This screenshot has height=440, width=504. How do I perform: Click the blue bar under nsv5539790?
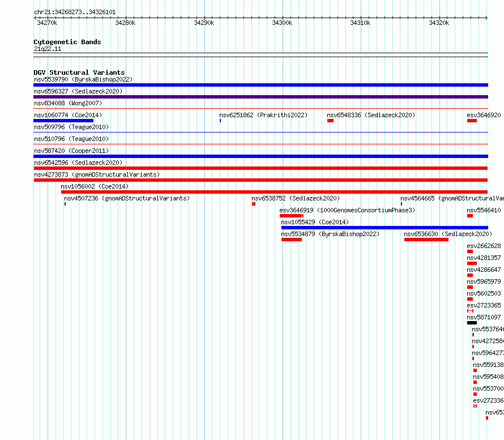[260, 85]
